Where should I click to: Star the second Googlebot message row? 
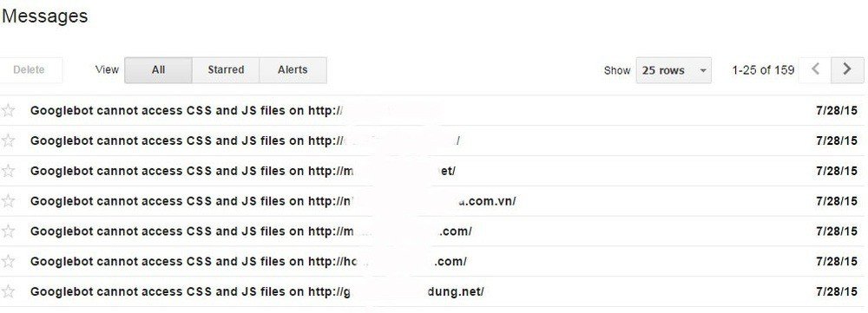point(8,140)
